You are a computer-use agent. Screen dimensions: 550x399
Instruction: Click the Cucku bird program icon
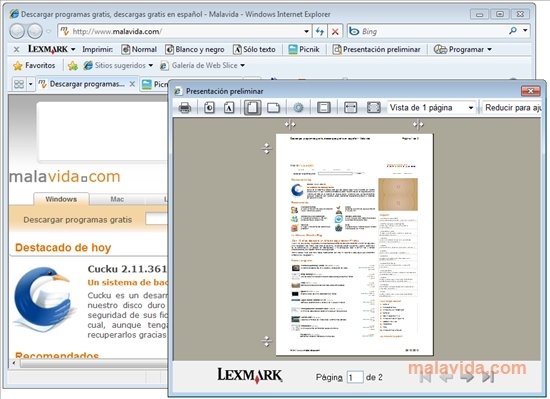pyautogui.click(x=45, y=300)
